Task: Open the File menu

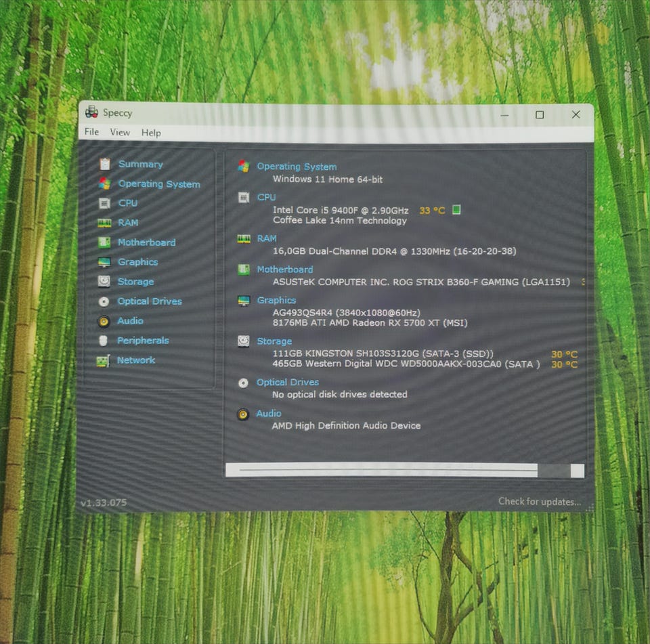Action: point(91,132)
